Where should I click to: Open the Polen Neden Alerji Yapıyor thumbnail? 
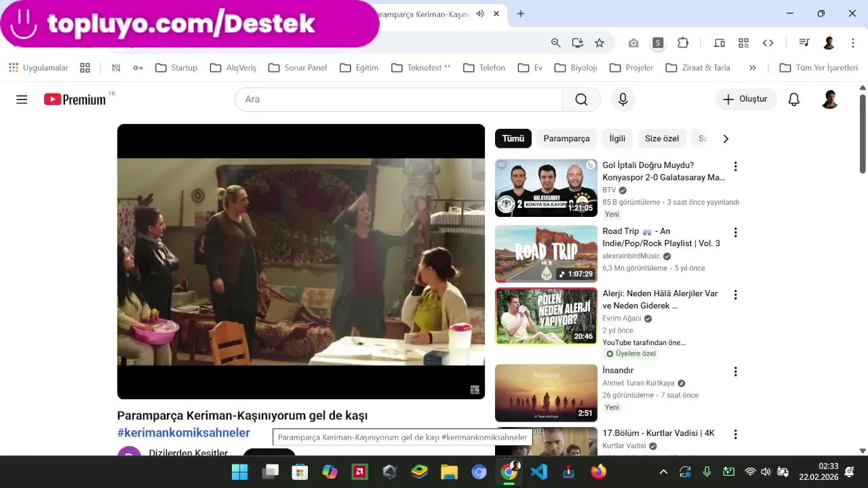point(546,317)
